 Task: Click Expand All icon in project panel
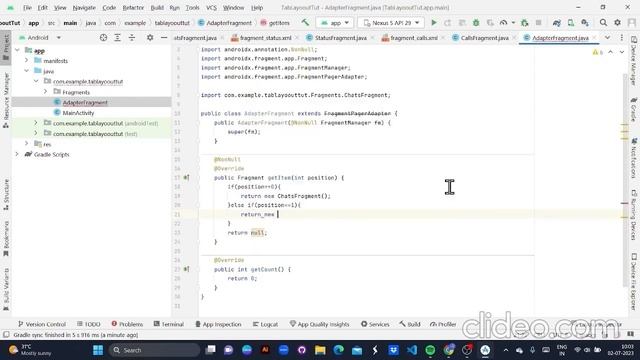(x=117, y=38)
